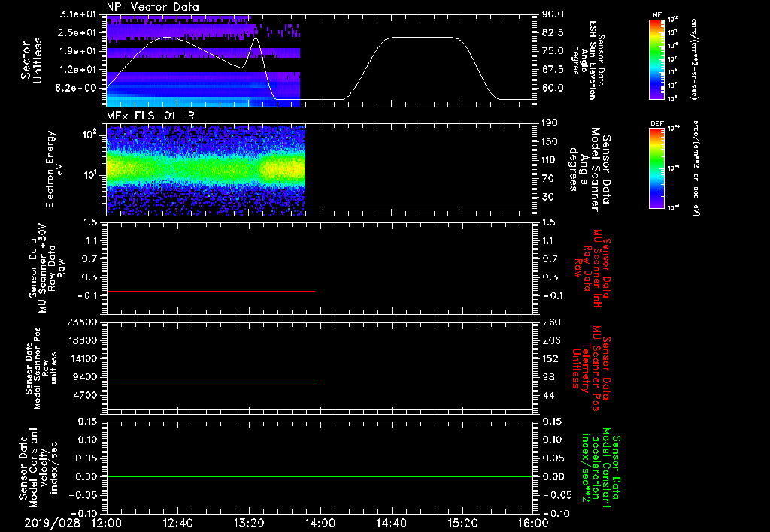
Task: Click the "Sector Unitless" axis label
Action: tap(32, 60)
